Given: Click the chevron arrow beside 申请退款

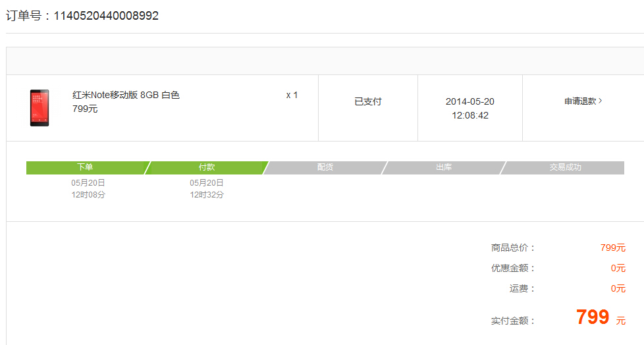Looking at the screenshot, I should click(600, 101).
